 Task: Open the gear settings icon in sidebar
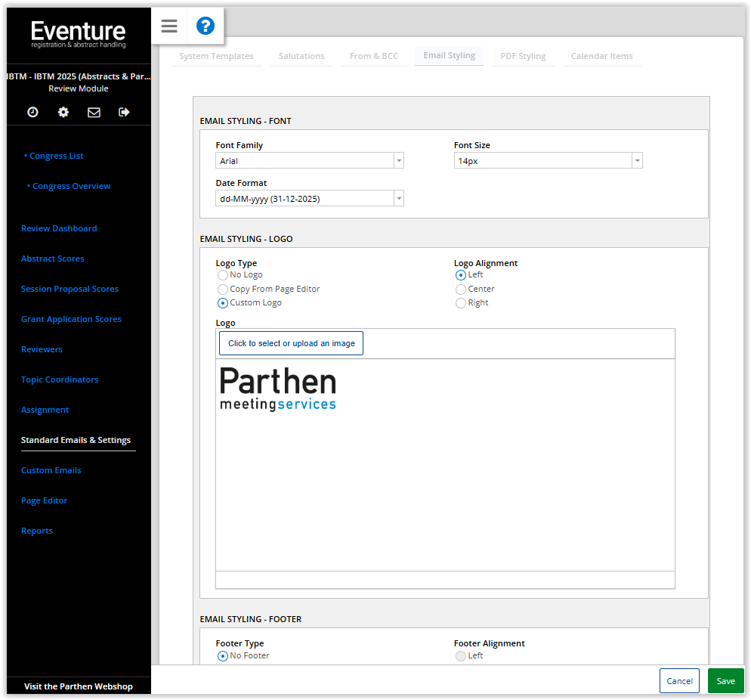(63, 112)
